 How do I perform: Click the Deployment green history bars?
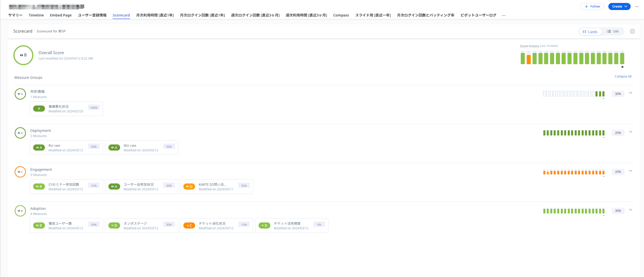574,133
